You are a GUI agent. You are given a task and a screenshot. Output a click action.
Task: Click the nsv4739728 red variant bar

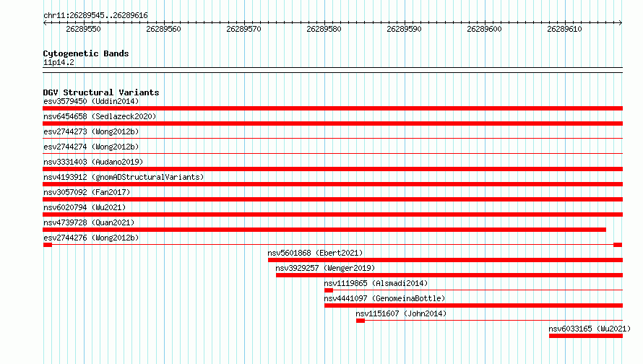point(324,230)
